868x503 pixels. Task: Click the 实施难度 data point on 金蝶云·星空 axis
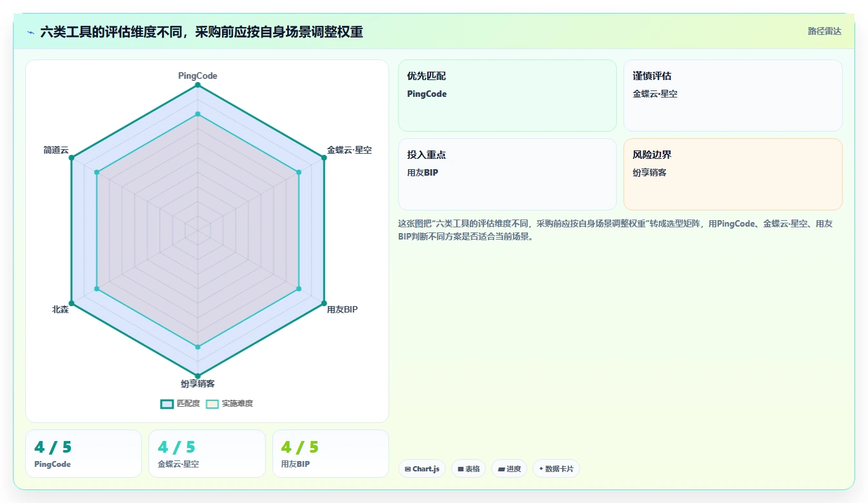(x=299, y=172)
